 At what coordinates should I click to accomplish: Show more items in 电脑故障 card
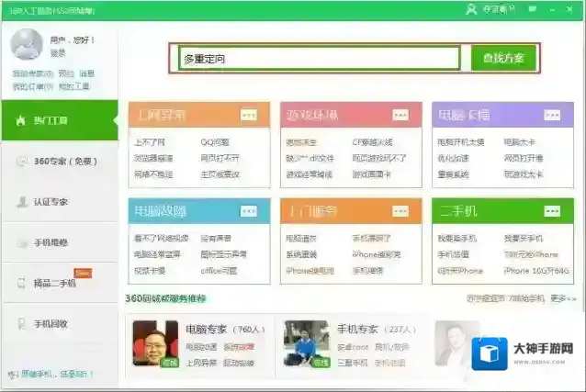[x=249, y=211]
